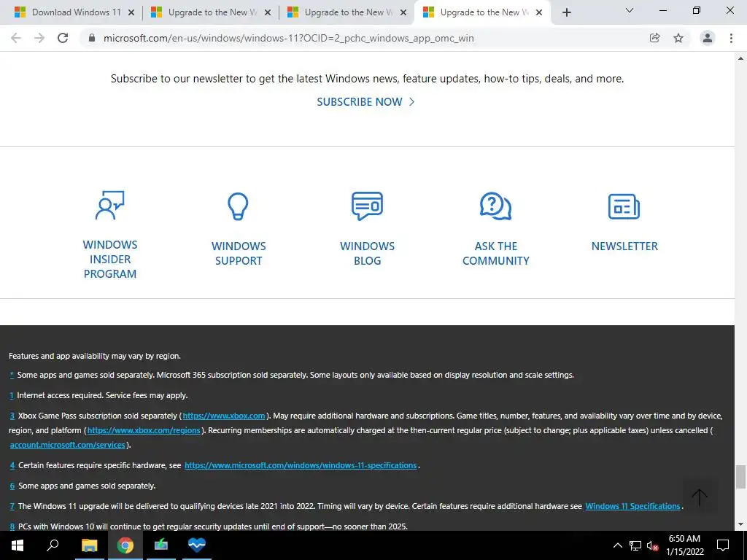Viewport: 747px width, 560px height.
Task: Click footnote number 4 link
Action: coord(12,465)
